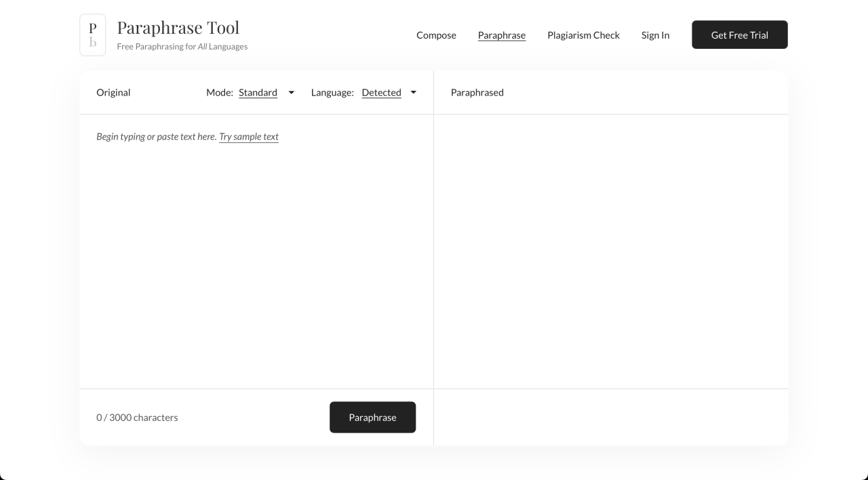Focus the original text input area
Screen dimensions: 868x480
[256, 258]
